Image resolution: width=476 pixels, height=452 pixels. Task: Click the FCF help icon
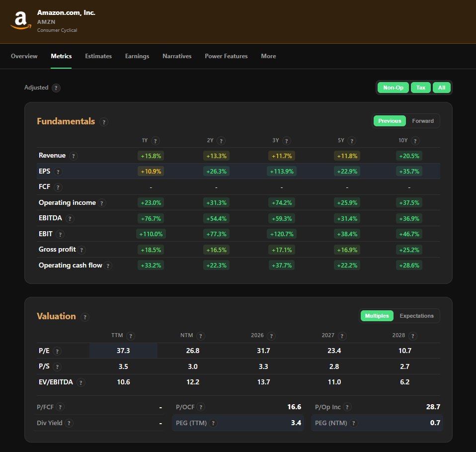[58, 187]
